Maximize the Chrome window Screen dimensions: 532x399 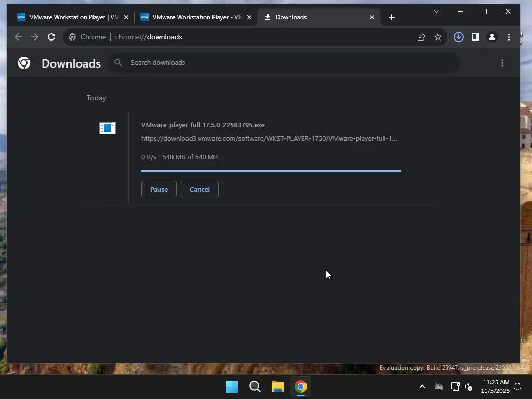point(484,11)
